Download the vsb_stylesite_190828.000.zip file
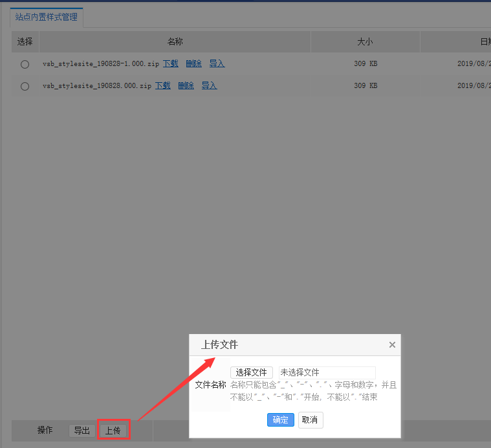This screenshot has width=491, height=448. (162, 85)
